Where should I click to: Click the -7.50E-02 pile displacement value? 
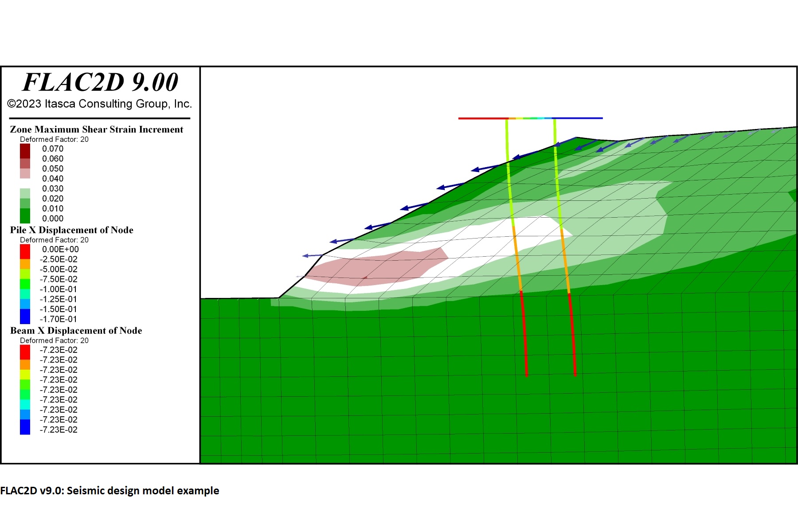tap(59, 279)
